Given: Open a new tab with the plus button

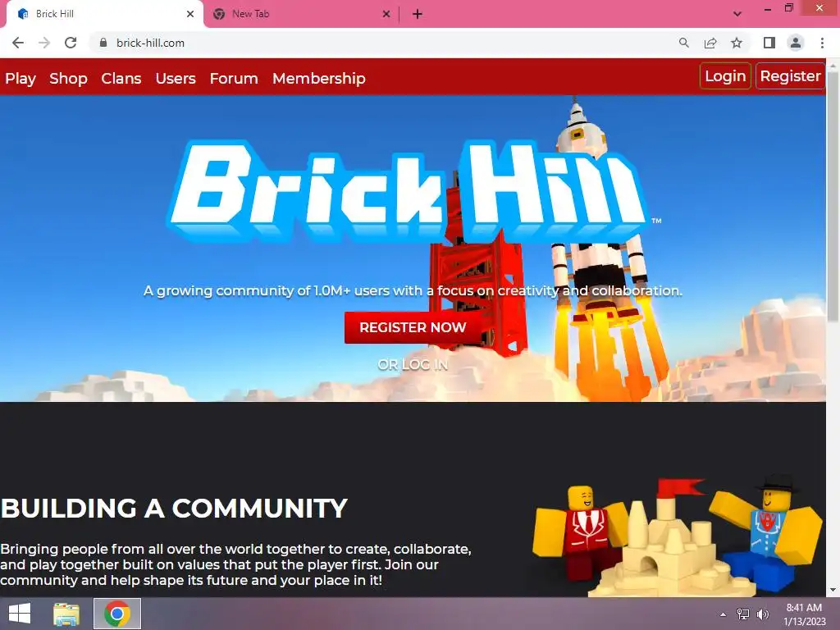Looking at the screenshot, I should [418, 14].
